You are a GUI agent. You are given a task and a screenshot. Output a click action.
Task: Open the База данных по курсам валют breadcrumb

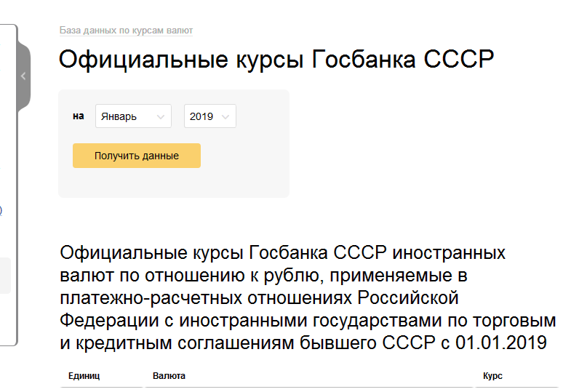coord(126,31)
